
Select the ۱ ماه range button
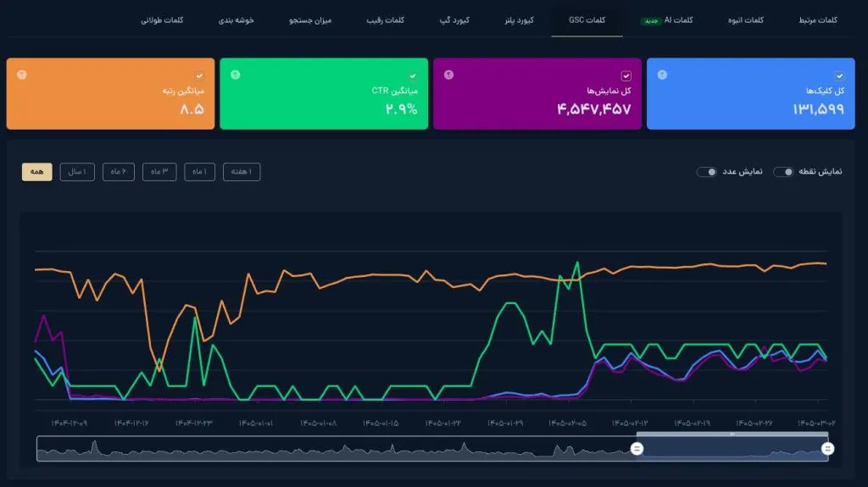pos(199,172)
